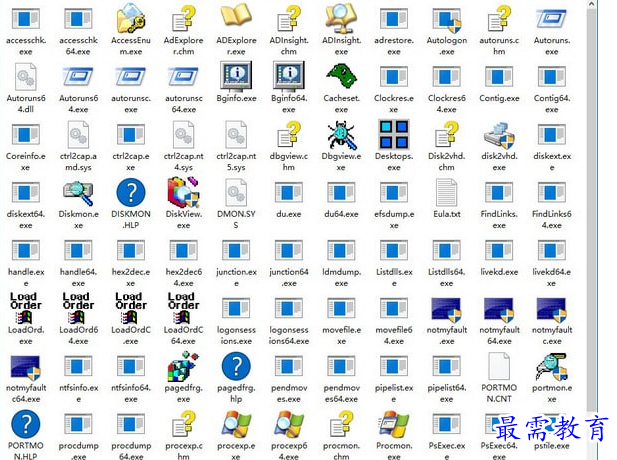Select the Eula.txt text document icon
This screenshot has width=617, height=460.
447,192
